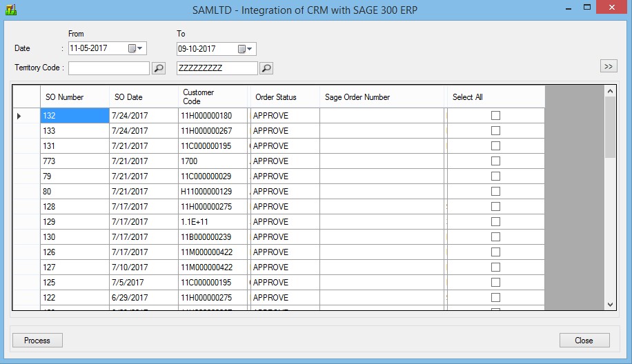The height and width of the screenshot is (364, 632).
Task: Click customer code 11C000000029
Action: [213, 176]
